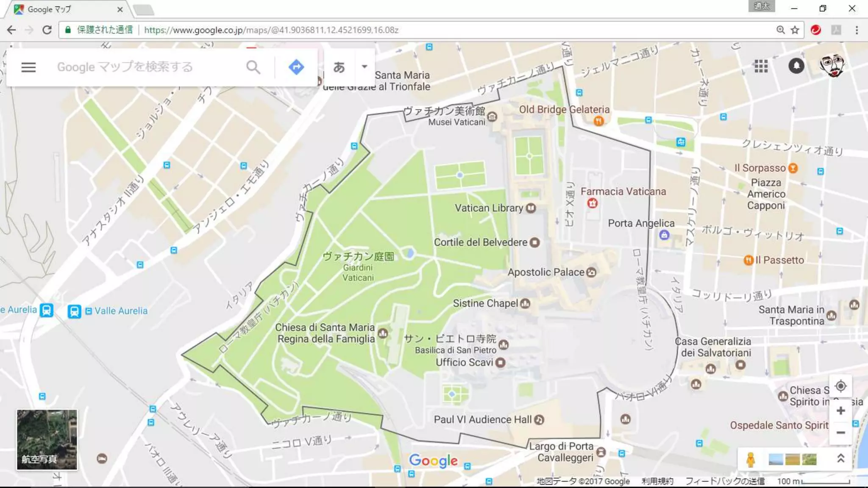Screen dimensions: 868x488
Task: Bookmark the page with the star icon
Action: (795, 30)
